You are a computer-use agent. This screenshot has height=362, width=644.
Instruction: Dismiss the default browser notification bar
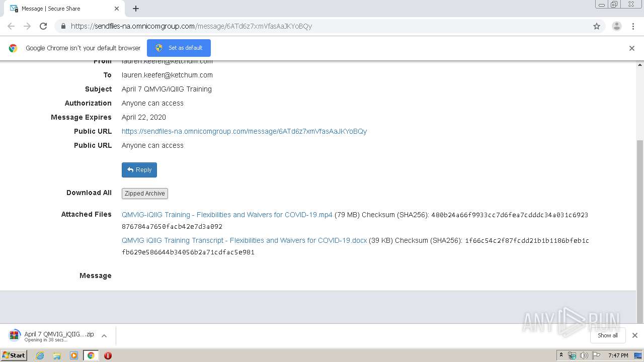[631, 48]
